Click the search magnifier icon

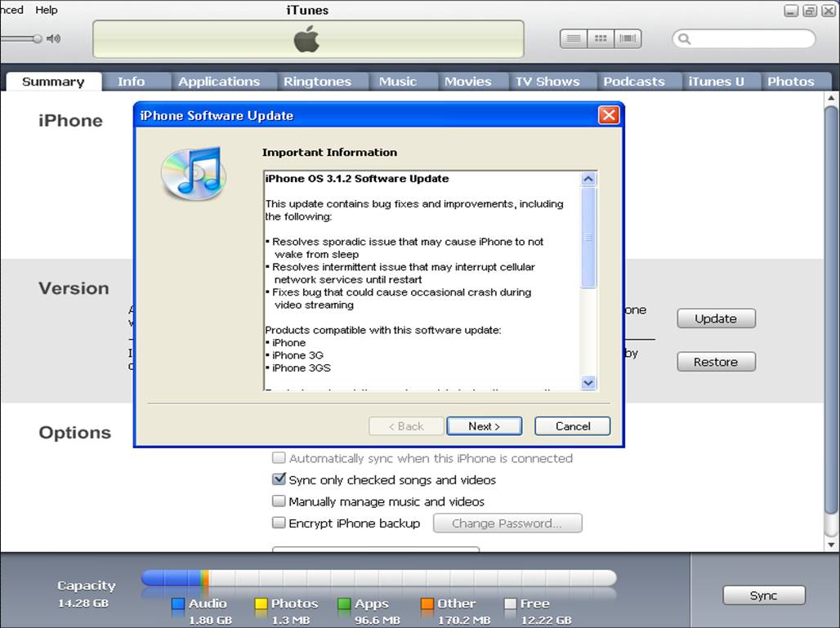[x=684, y=38]
